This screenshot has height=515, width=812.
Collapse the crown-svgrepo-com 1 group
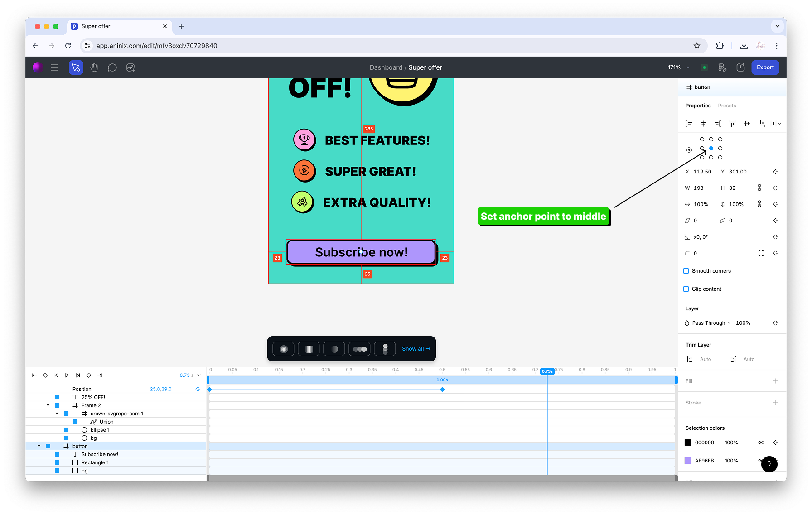pos(57,414)
